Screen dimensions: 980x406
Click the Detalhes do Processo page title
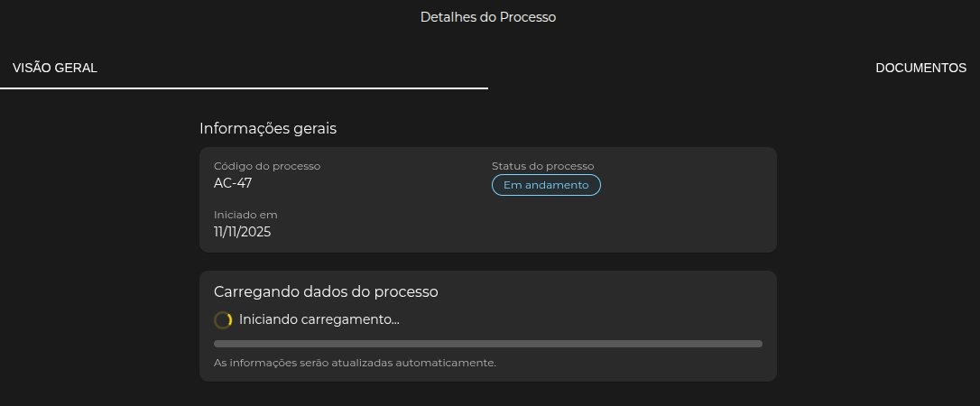pyautogui.click(x=488, y=17)
